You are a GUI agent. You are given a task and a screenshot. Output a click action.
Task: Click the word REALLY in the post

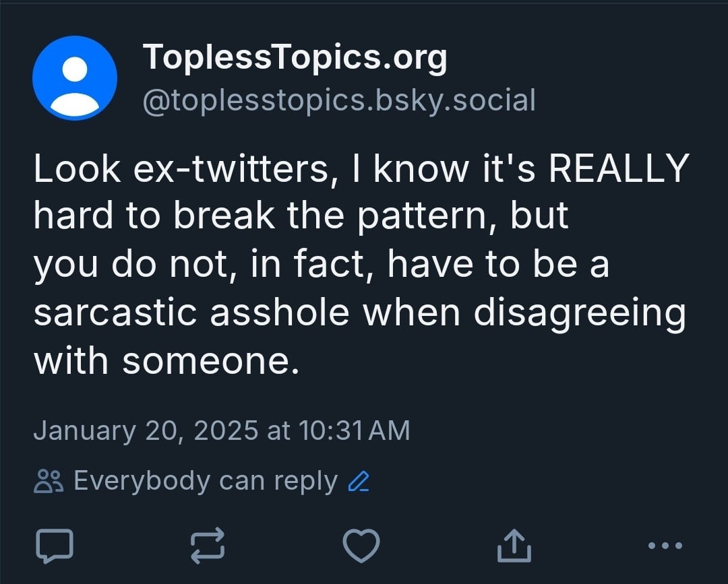pyautogui.click(x=619, y=168)
